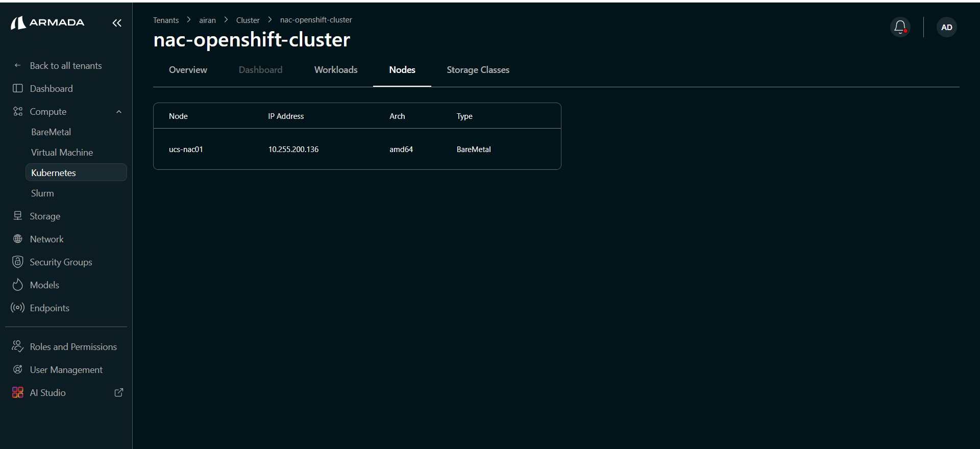Open Dashboard in sidebar
The height and width of the screenshot is (449, 980).
click(x=52, y=89)
